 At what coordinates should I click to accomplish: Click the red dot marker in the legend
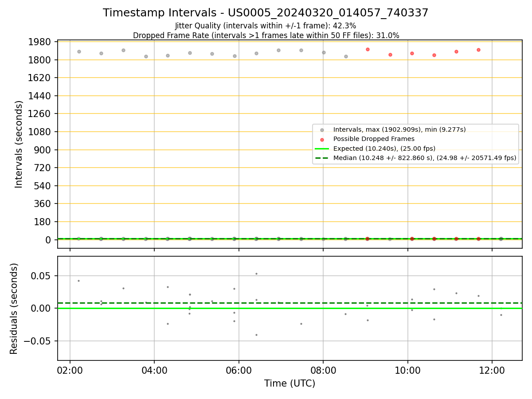click(x=322, y=139)
